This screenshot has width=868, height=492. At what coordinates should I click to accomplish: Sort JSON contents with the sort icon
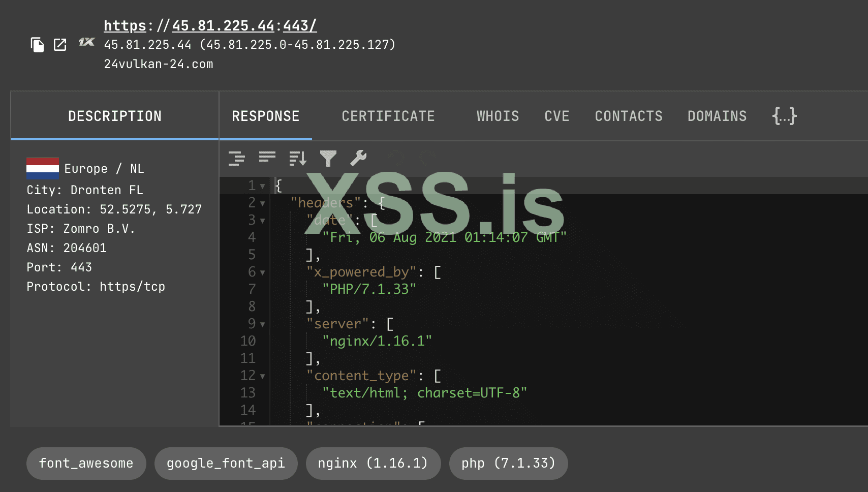pyautogui.click(x=298, y=159)
